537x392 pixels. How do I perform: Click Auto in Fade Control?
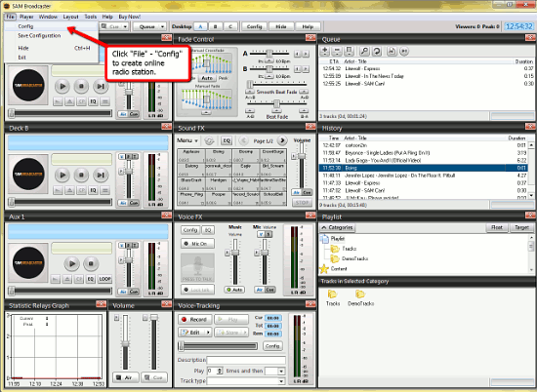[207, 78]
